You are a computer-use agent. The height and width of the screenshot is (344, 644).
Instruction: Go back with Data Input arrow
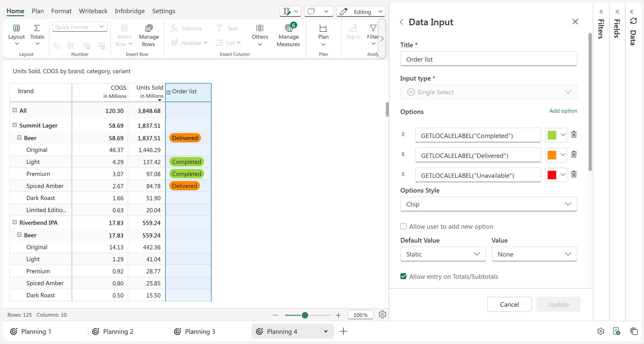[401, 22]
